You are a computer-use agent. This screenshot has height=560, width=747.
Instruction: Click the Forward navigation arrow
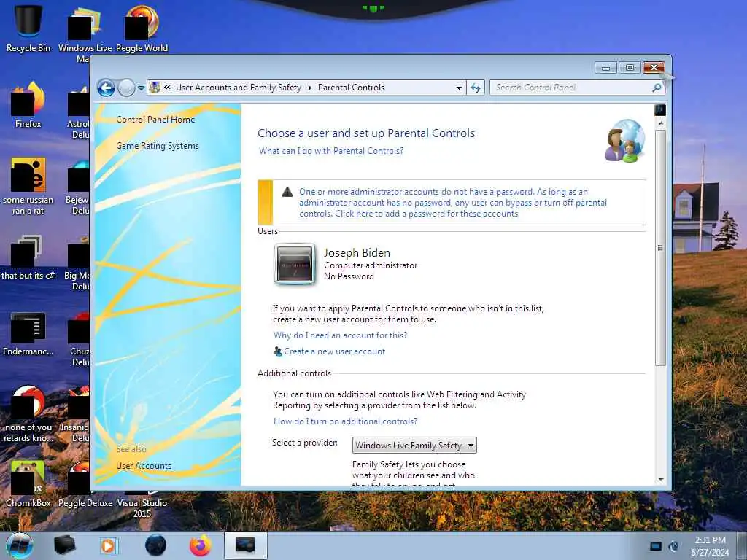126,87
